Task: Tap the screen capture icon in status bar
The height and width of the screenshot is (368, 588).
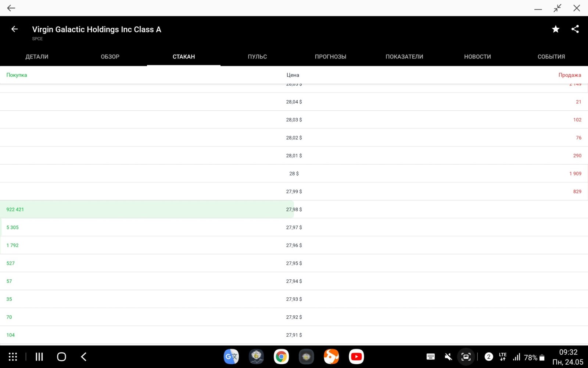Action: (x=466, y=357)
